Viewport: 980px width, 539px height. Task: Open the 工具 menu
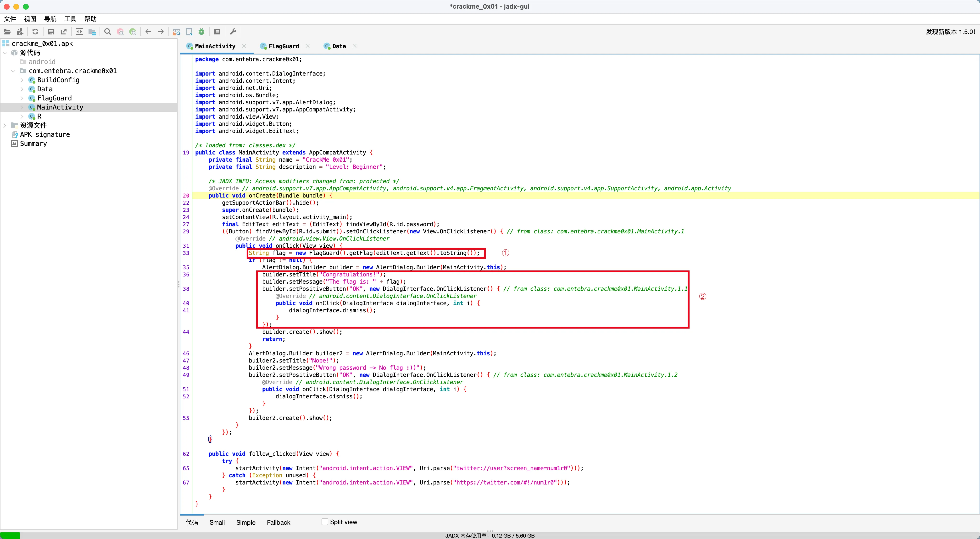click(70, 19)
